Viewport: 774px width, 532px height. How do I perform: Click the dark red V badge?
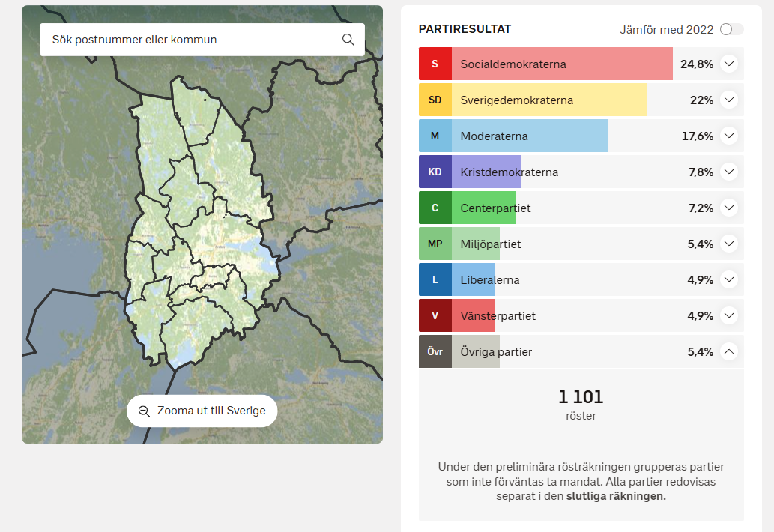(x=435, y=316)
